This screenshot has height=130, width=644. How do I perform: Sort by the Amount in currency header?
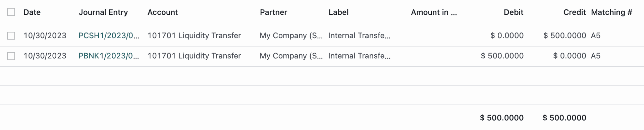pos(434,12)
